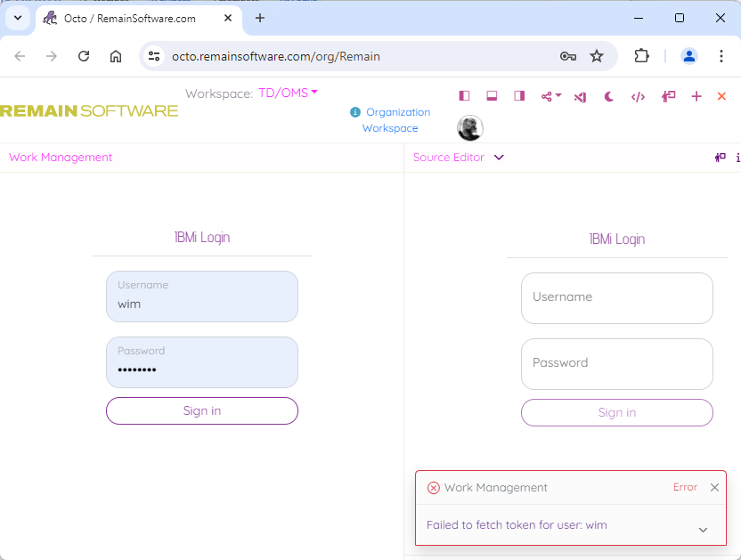Dismiss the Work Management error notification

[714, 487]
